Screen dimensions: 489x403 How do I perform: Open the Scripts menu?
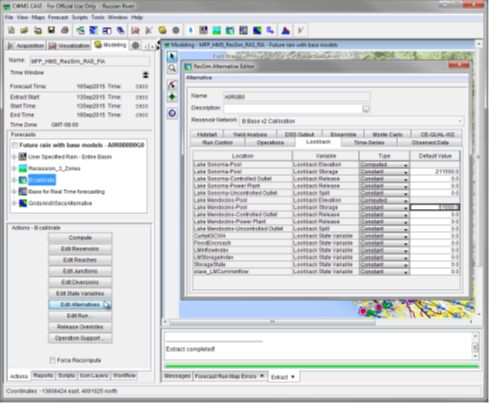[80, 17]
